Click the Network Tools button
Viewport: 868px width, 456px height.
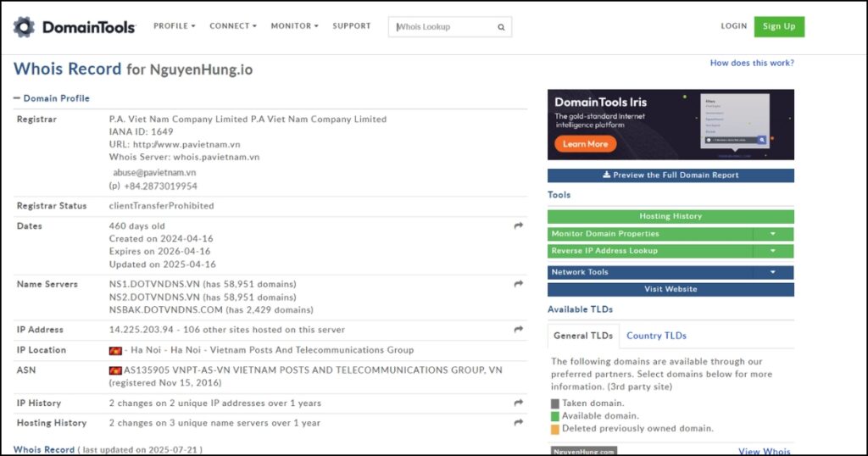tap(650, 272)
